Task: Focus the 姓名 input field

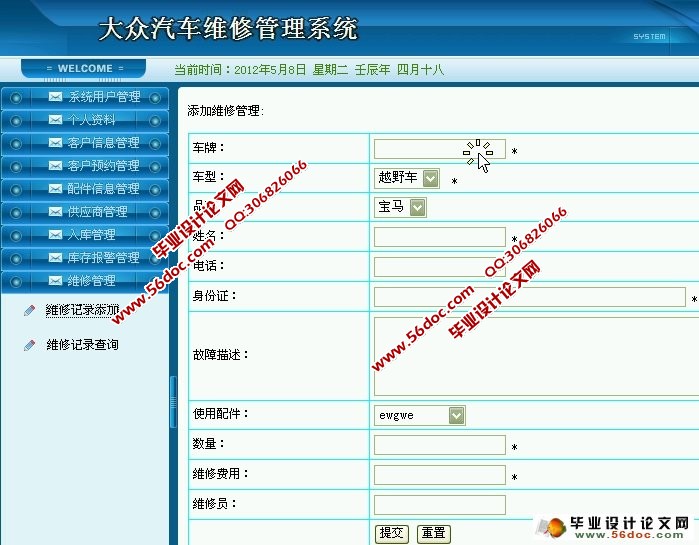Action: tap(440, 237)
